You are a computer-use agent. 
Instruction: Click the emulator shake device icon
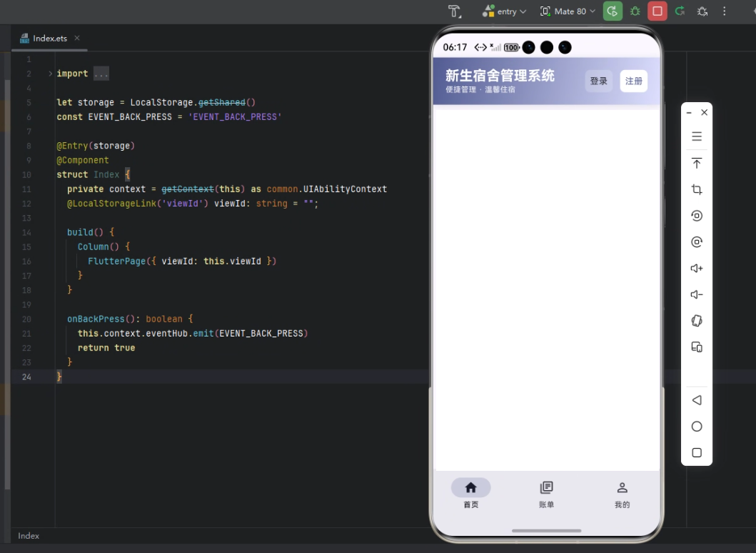[697, 321]
